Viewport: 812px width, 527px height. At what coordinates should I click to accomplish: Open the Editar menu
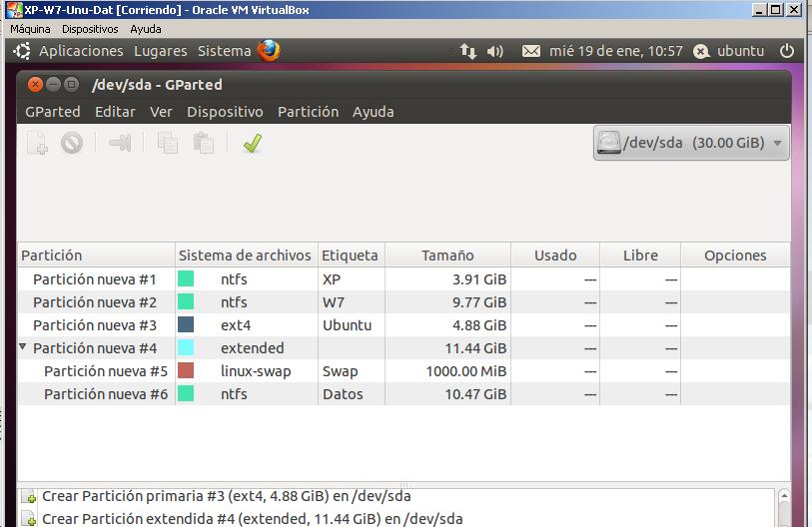tap(115, 112)
